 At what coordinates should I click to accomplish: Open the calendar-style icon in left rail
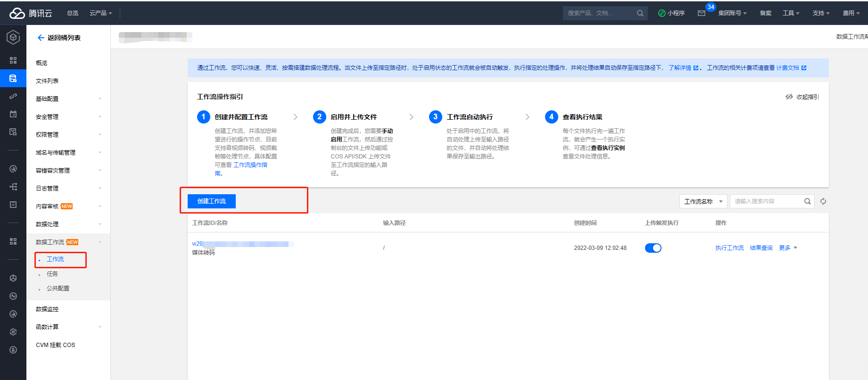(x=13, y=114)
